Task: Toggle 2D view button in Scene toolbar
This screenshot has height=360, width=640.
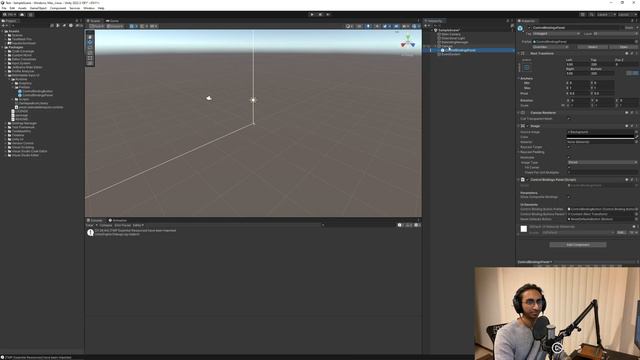Action: click(359, 26)
